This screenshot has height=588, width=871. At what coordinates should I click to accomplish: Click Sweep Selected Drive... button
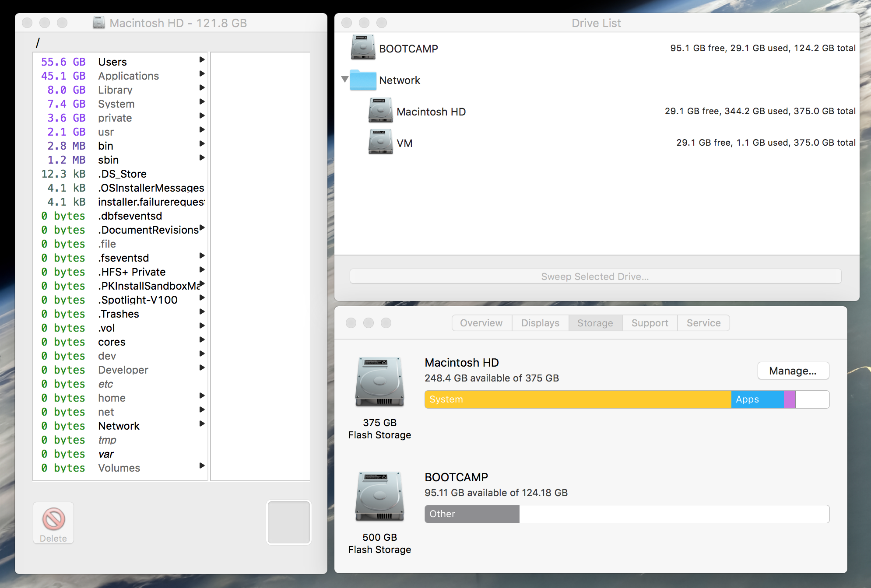pyautogui.click(x=595, y=276)
